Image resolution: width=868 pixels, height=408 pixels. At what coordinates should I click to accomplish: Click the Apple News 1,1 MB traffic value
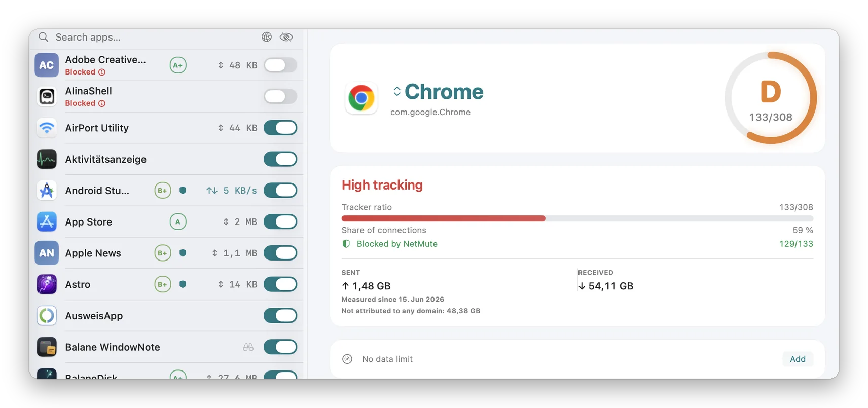(x=234, y=253)
